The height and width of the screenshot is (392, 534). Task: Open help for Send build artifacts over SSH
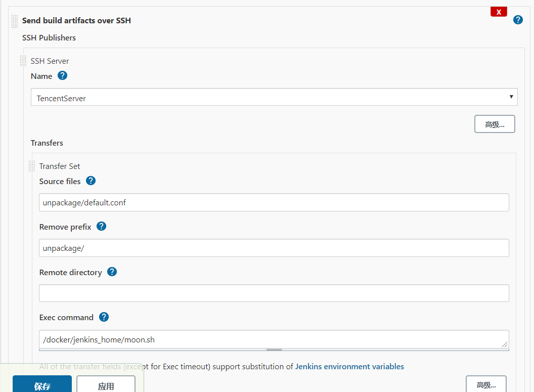click(517, 19)
